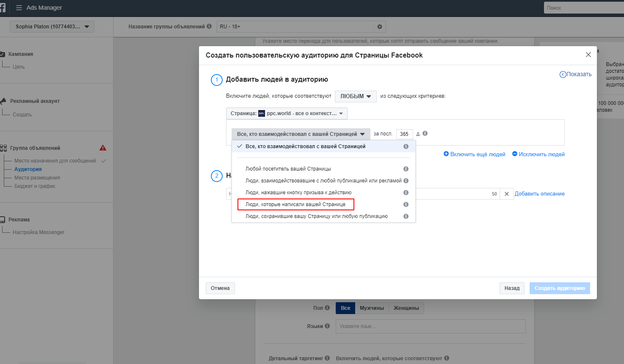Open the Ads Manager hamburger menu
This screenshot has width=624, height=364.
(x=19, y=8)
